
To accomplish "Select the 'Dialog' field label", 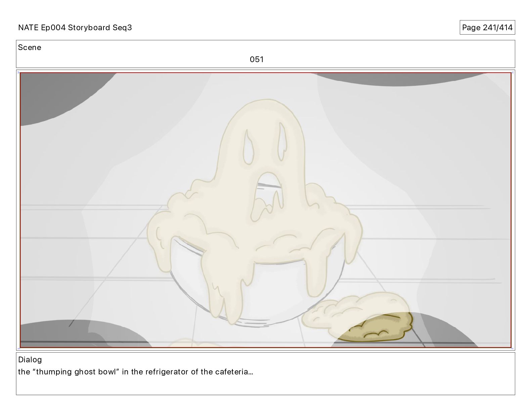I will click(x=30, y=360).
